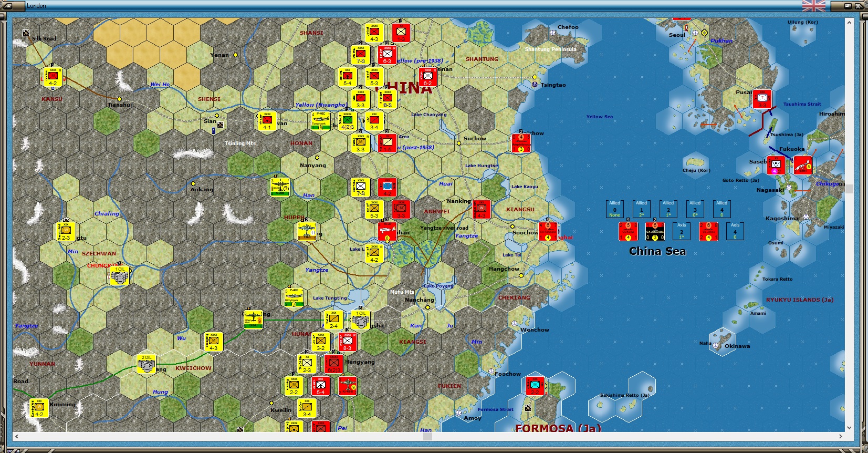Select the Japanese Ki-27 fighter counter
The width and height of the screenshot is (868, 453).
click(x=388, y=231)
